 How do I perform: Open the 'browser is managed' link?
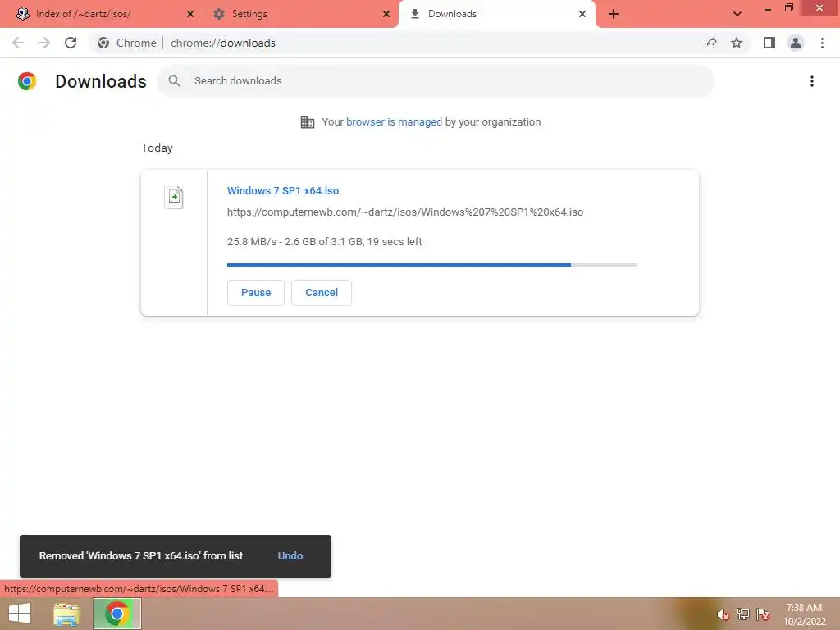[395, 122]
